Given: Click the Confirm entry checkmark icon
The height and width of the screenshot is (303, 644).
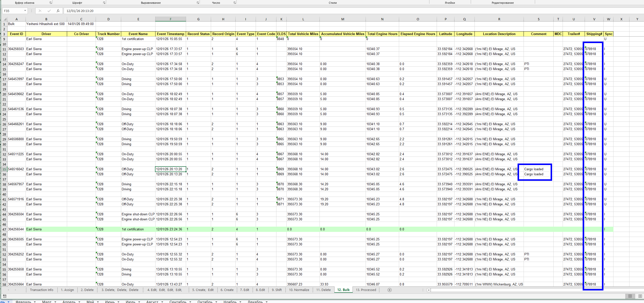Looking at the screenshot, I should pyautogui.click(x=49, y=11).
